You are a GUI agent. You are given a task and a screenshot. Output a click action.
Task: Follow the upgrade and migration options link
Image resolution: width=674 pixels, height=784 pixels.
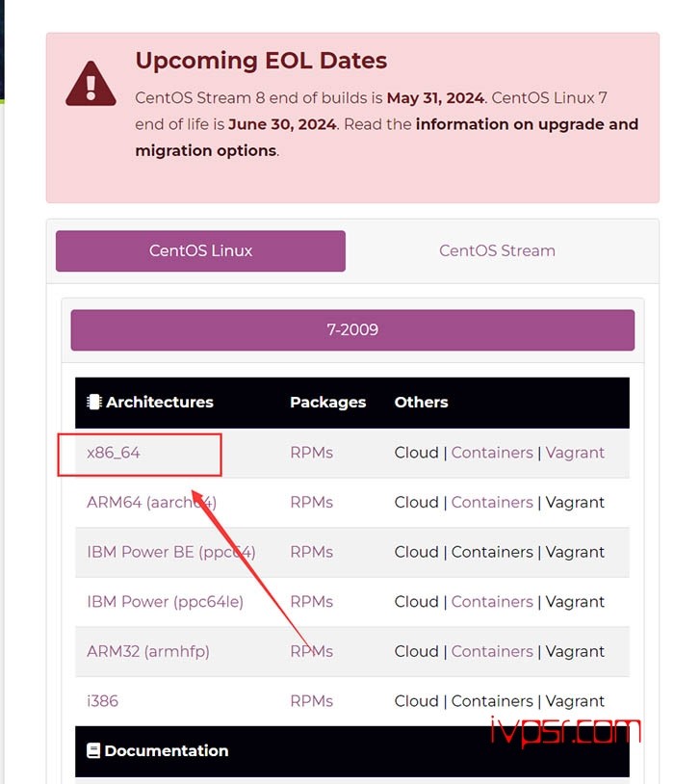[386, 137]
